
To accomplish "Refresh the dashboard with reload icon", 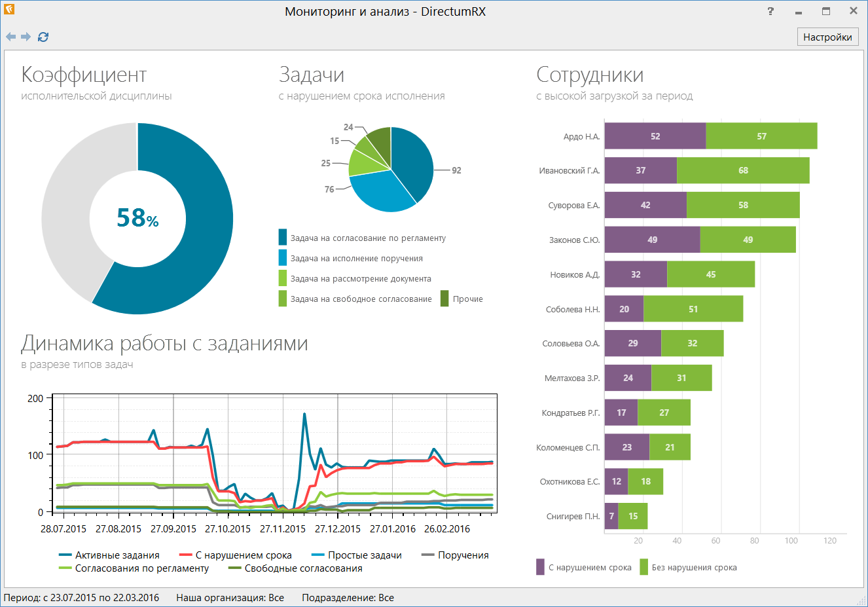I will click(43, 37).
